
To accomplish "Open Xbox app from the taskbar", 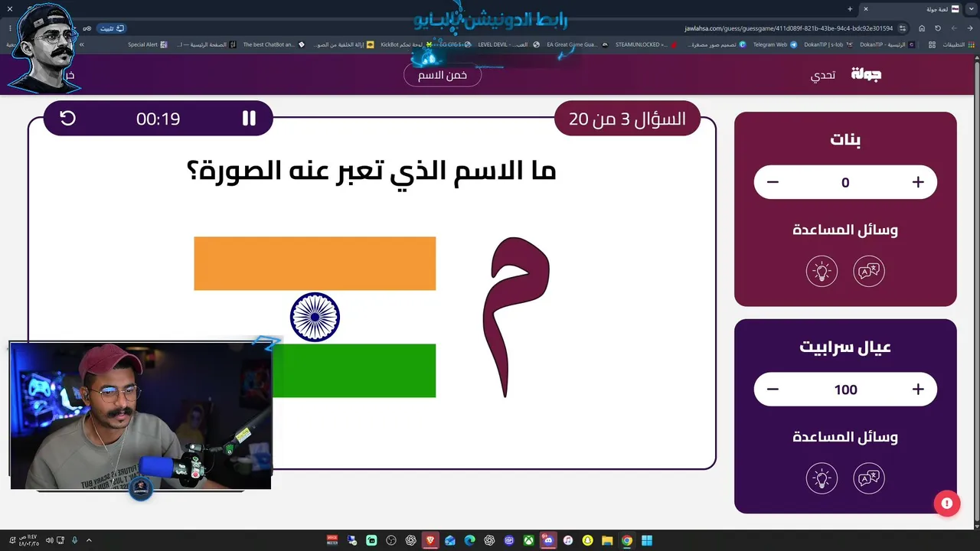I will (x=529, y=540).
